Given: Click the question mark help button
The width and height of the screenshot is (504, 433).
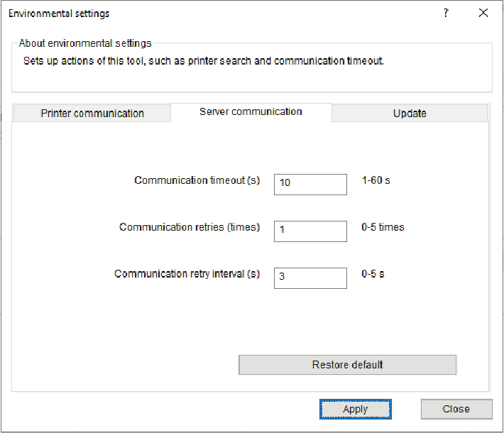Looking at the screenshot, I should [446, 13].
